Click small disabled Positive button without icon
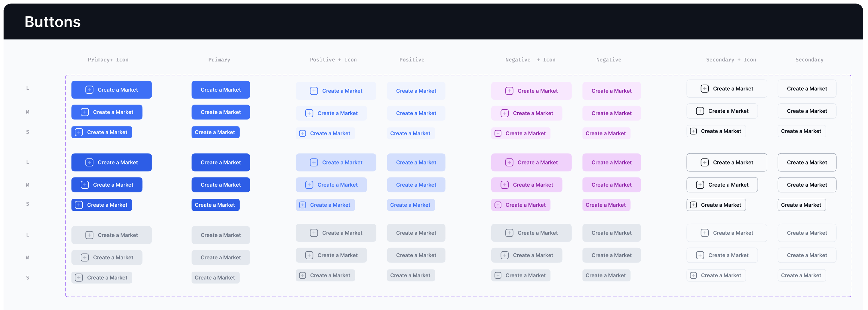This screenshot has height=310, width=868. 411,275
